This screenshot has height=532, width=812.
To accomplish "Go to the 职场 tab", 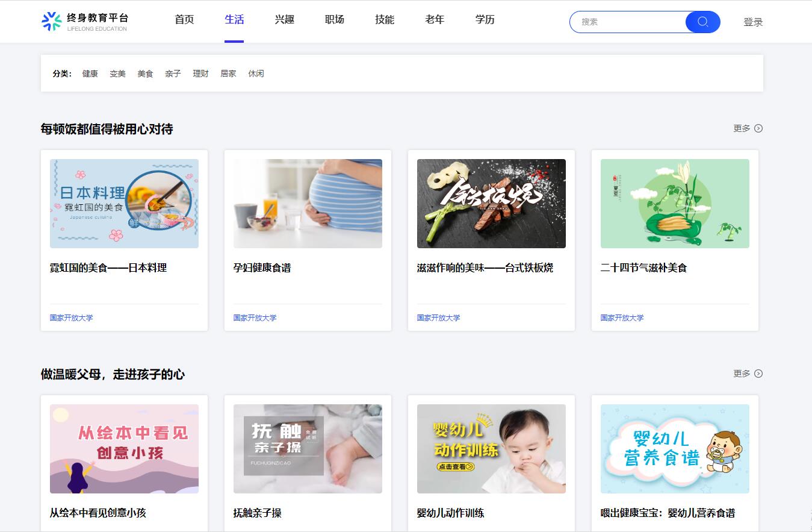I will click(x=335, y=19).
